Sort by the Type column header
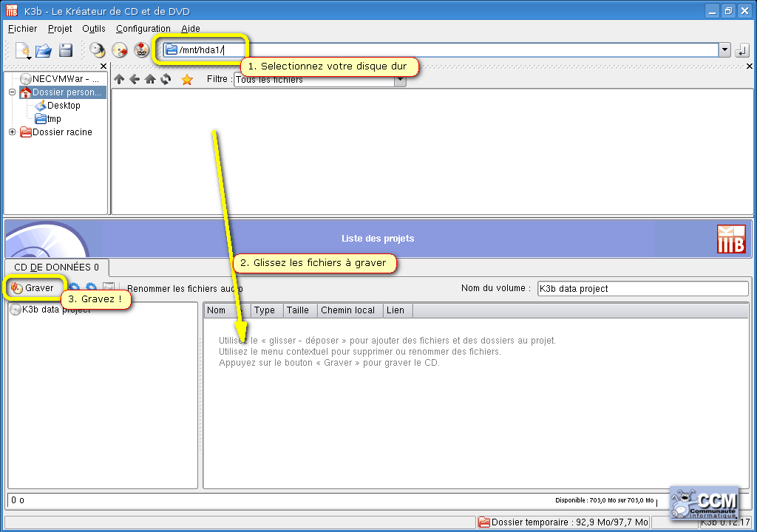 266,310
